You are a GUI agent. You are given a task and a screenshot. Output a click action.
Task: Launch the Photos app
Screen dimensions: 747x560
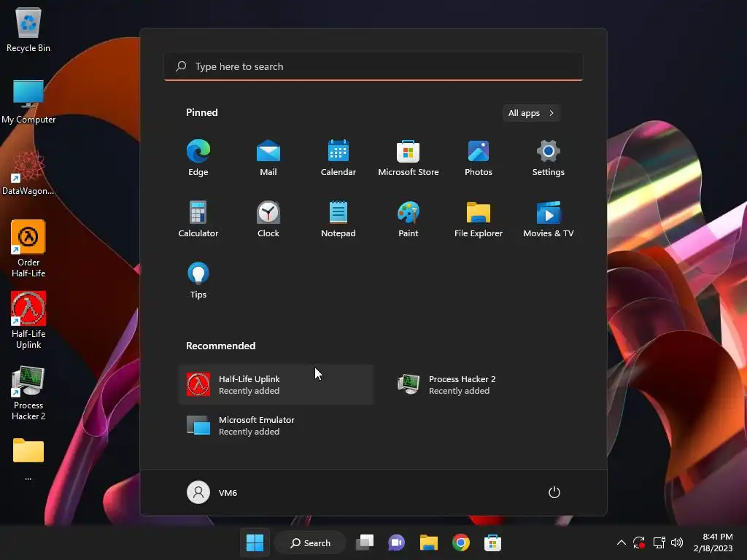[479, 158]
